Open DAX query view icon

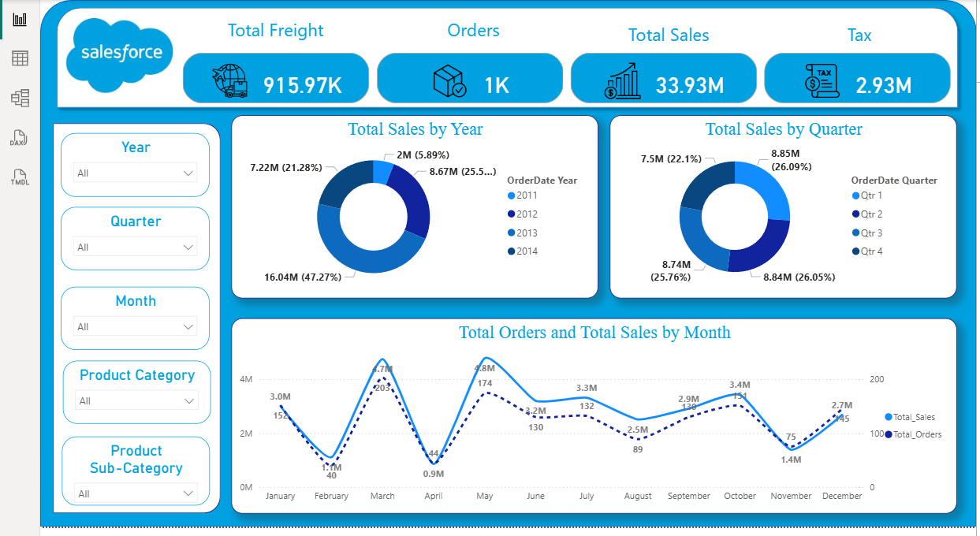[x=20, y=138]
